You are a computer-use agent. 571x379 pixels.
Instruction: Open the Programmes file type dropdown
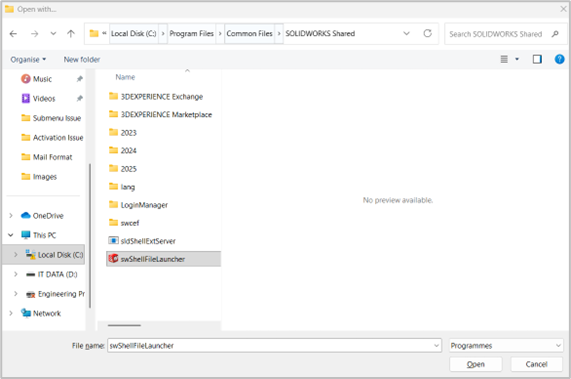click(506, 346)
